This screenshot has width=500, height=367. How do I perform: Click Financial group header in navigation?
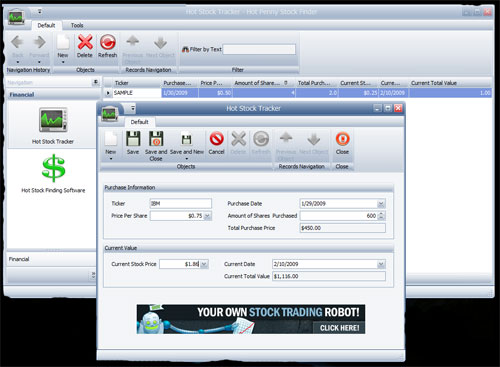pyautogui.click(x=53, y=95)
